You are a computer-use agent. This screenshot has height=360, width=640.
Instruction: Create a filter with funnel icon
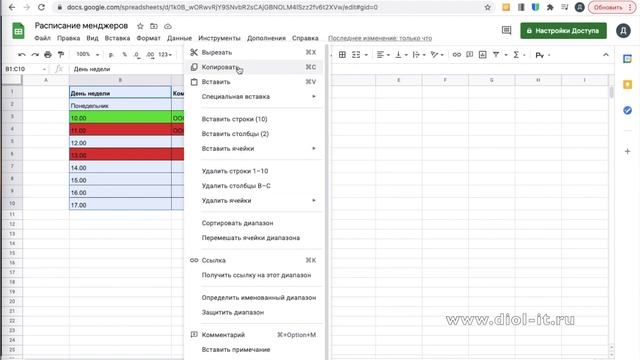496,55
